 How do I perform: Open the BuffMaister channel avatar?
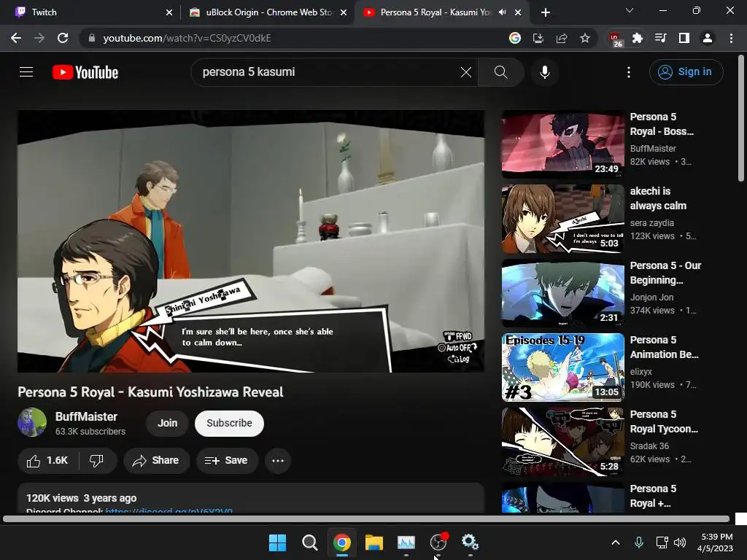coord(32,422)
